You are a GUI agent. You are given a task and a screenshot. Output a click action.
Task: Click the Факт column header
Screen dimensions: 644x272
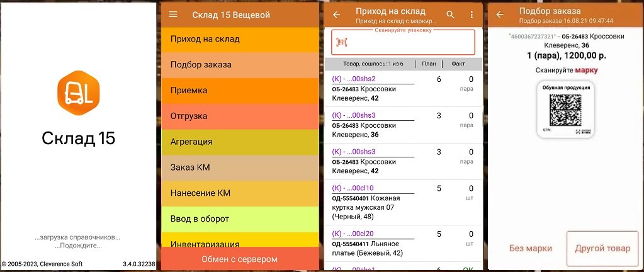458,64
